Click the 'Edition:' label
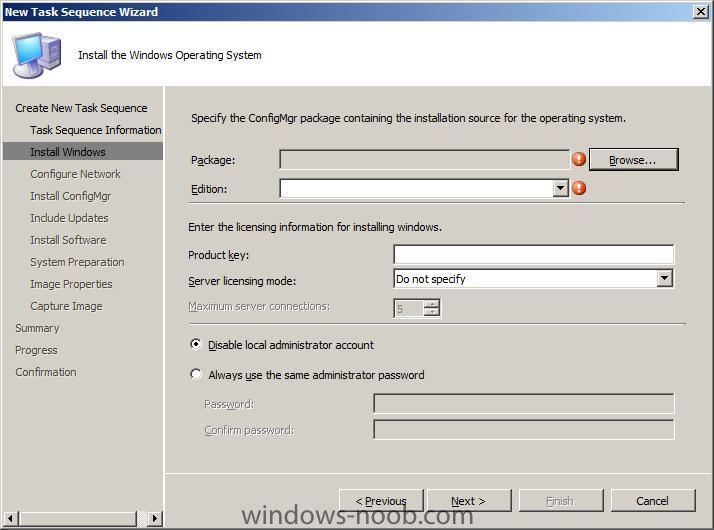 coord(209,189)
